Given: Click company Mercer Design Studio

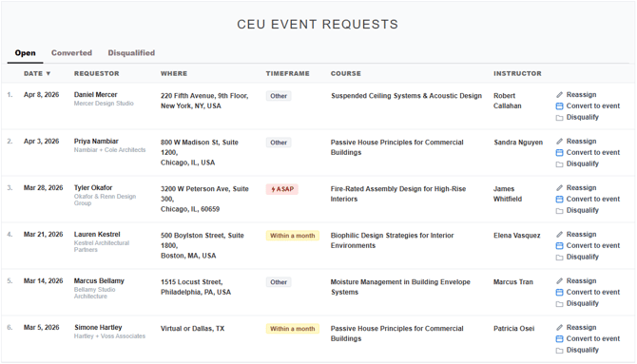Looking at the screenshot, I should 104,104.
